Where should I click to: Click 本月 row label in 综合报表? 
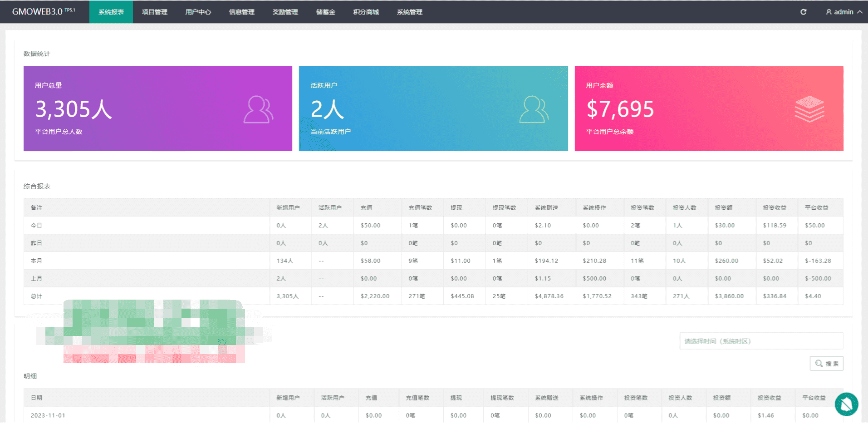click(x=36, y=261)
